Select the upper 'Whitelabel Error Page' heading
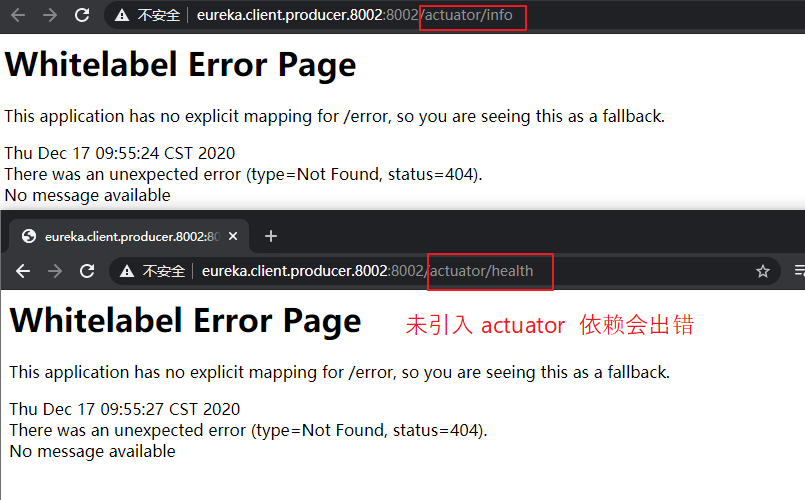This screenshot has width=805, height=500. tap(180, 65)
